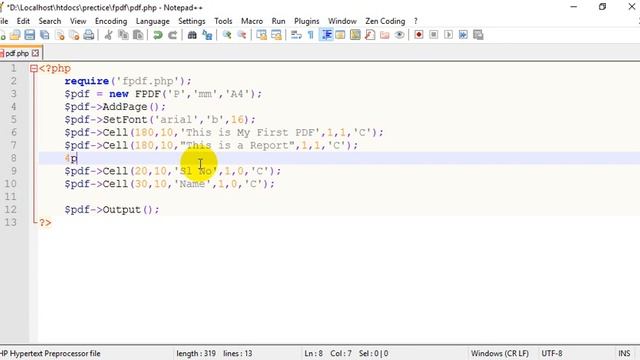
Task: Zoom in using the magnifier plus icon
Action: pos(227,35)
